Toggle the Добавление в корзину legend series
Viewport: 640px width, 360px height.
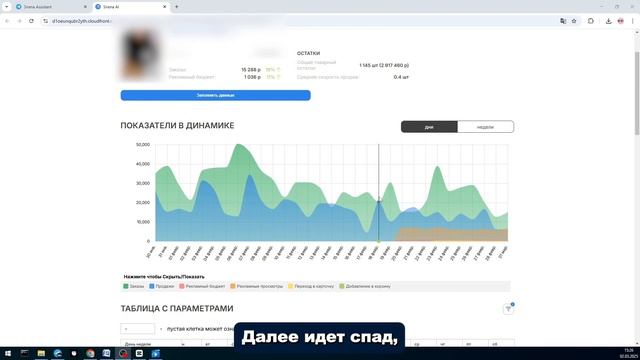pos(365,286)
